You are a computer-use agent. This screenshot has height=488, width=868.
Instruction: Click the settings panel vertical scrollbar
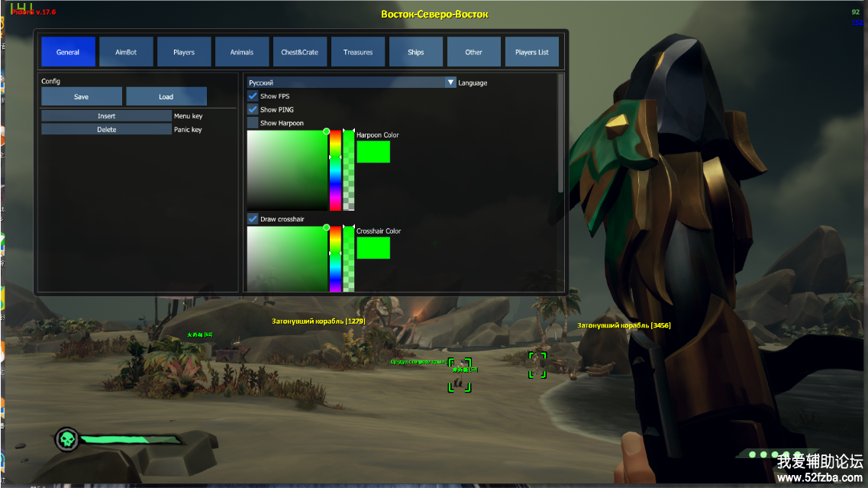[x=561, y=134]
